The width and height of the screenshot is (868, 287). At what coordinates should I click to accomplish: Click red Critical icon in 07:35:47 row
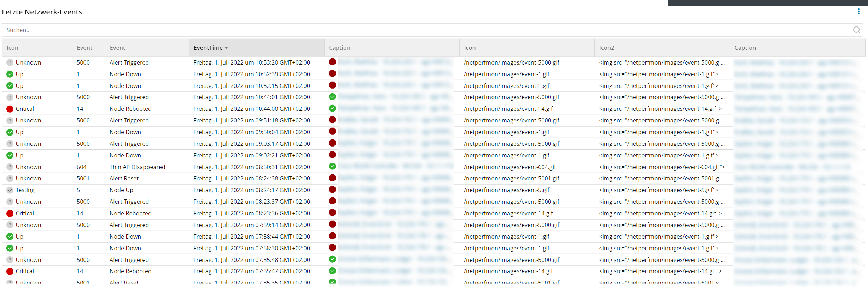tap(10, 271)
